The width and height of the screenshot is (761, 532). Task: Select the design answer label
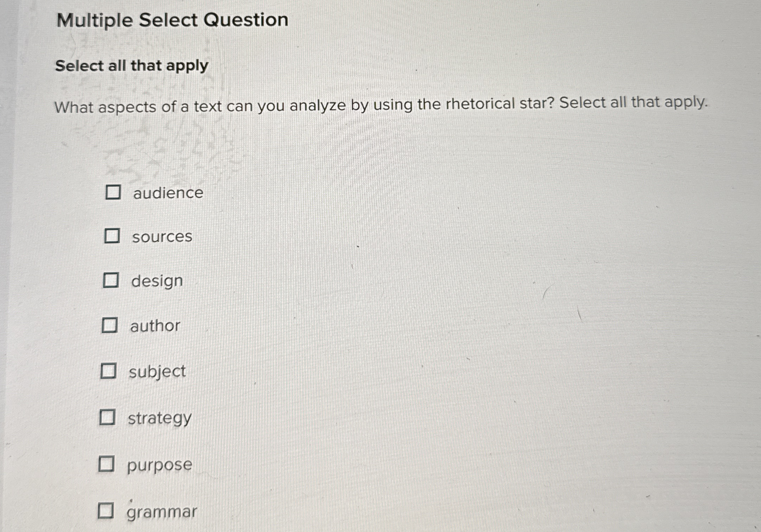click(157, 281)
